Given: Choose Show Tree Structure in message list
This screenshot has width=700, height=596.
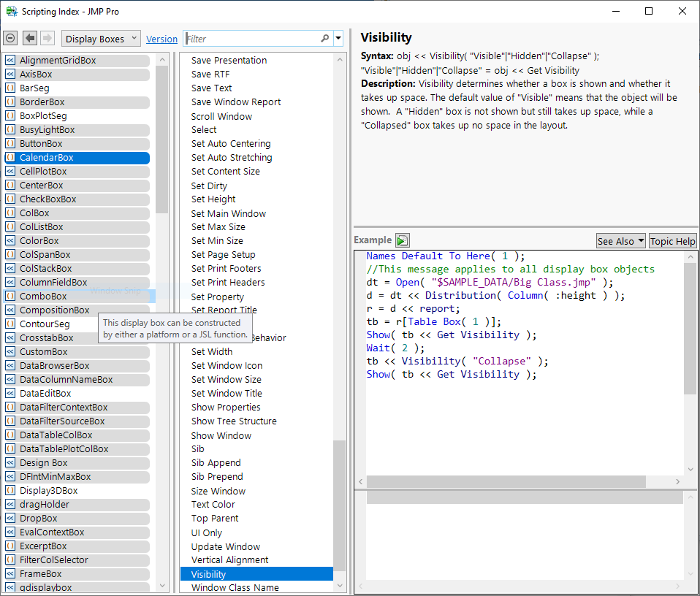Looking at the screenshot, I should click(x=234, y=421).
